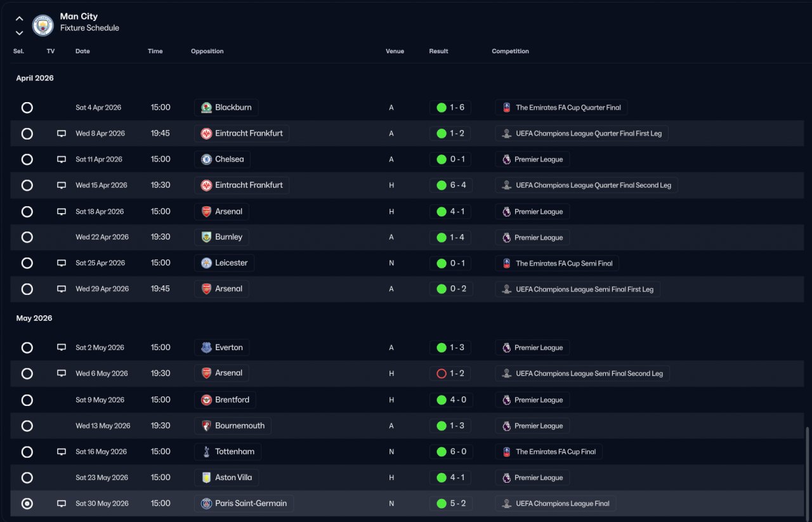This screenshot has height=522, width=812.
Task: Click the Leicester club badge
Action: click(x=206, y=263)
